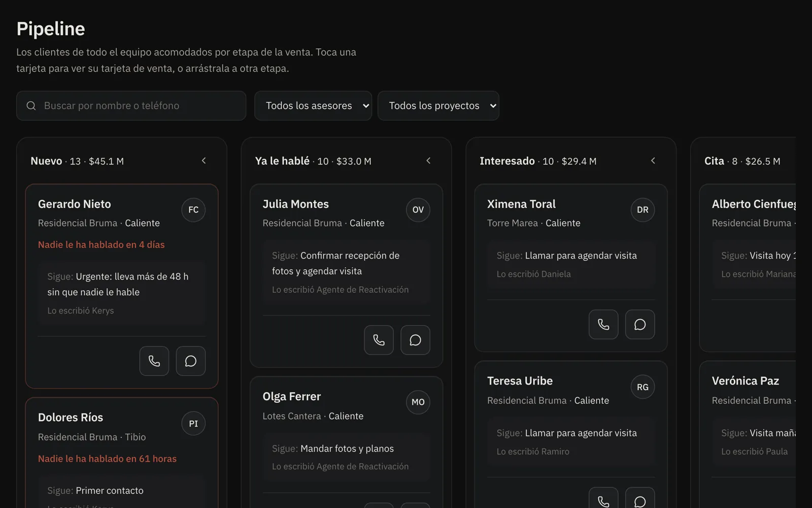812x508 pixels.
Task: Focus the Buscar por nombre o teléfono field
Action: 131,106
